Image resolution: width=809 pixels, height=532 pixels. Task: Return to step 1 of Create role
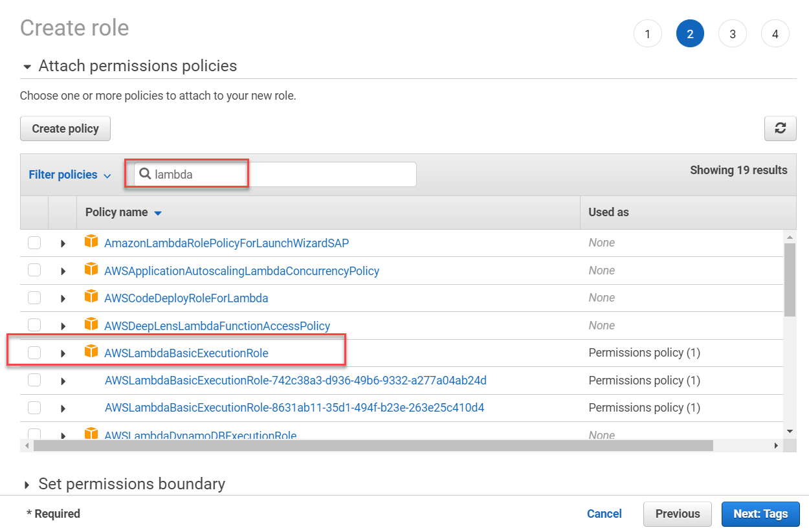pos(648,33)
